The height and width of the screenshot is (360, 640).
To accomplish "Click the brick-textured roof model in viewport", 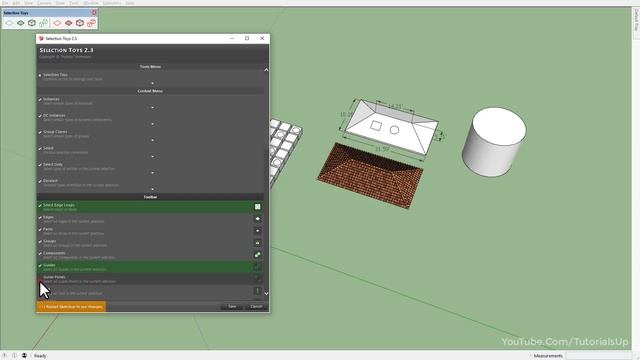I will click(371, 176).
